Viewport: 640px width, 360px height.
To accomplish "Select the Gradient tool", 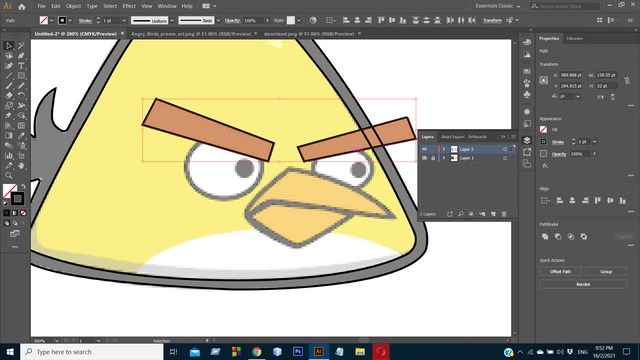I will 9,136.
